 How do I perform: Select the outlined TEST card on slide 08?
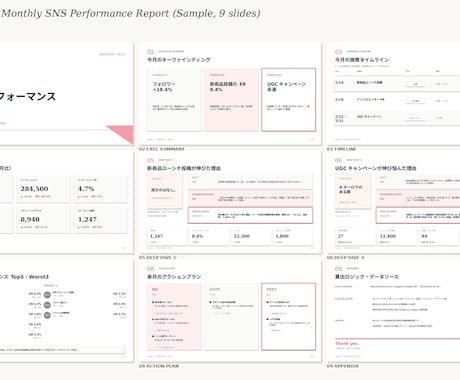(288, 317)
